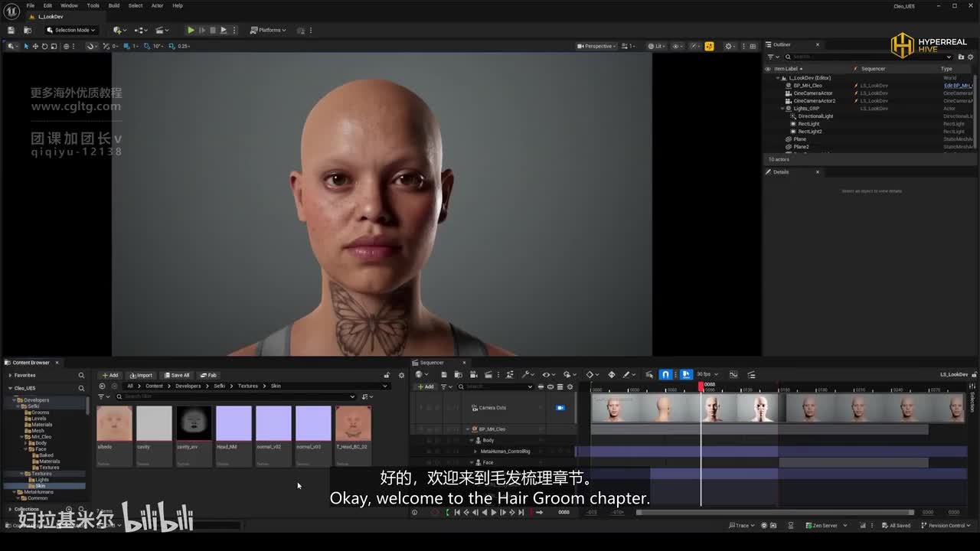Open the Selection Mode dropdown
980x551 pixels.
pos(70,30)
